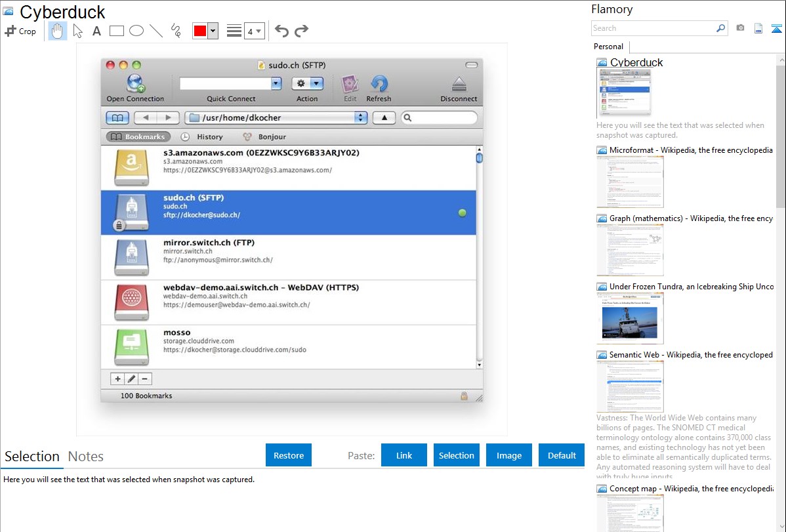Open the Selection tab
The height and width of the screenshot is (532, 786).
point(32,457)
